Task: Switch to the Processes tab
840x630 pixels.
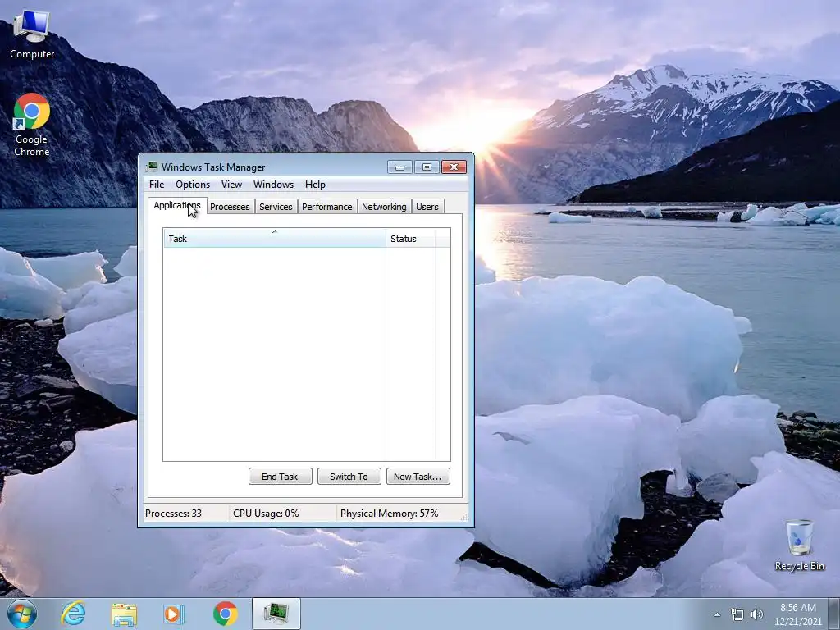Action: tap(230, 207)
